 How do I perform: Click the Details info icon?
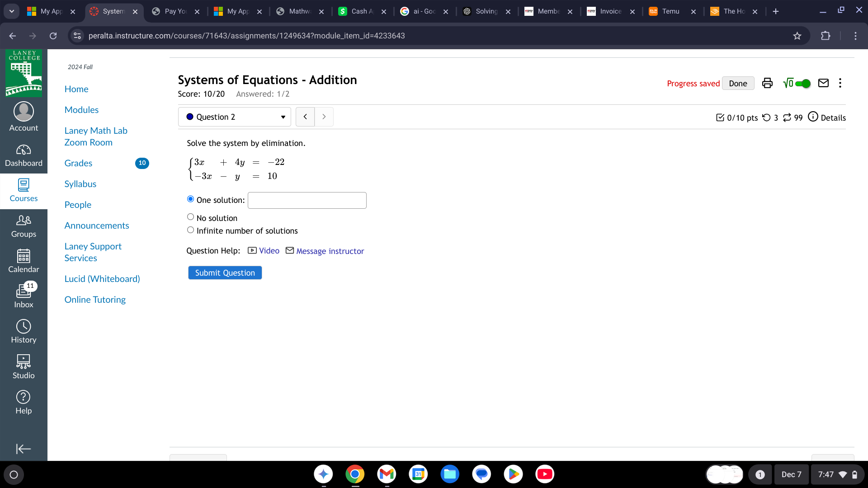coord(813,117)
